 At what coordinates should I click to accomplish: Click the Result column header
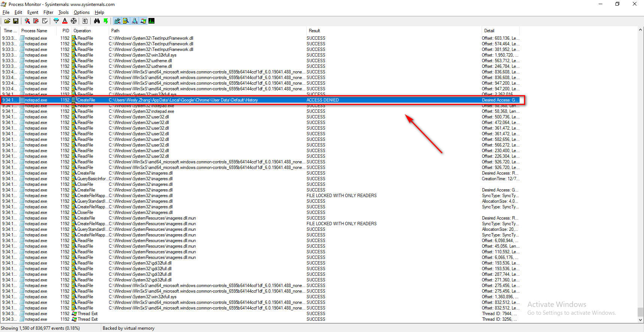[x=394, y=31]
